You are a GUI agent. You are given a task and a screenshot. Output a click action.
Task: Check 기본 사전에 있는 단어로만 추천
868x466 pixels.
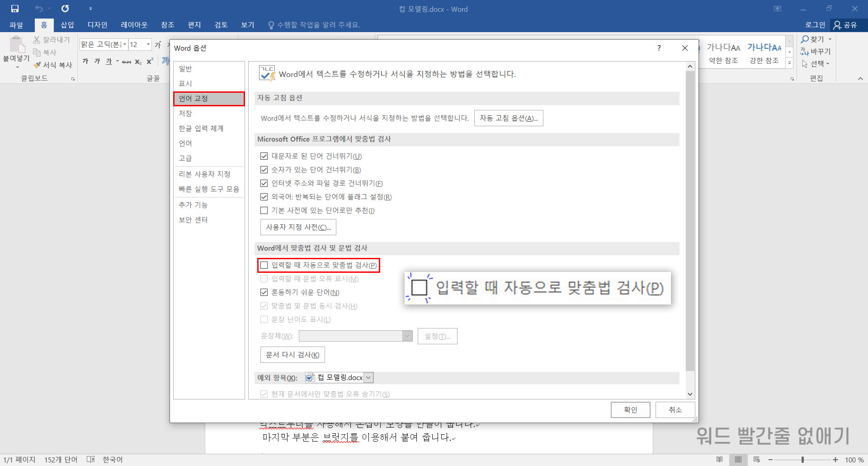264,210
